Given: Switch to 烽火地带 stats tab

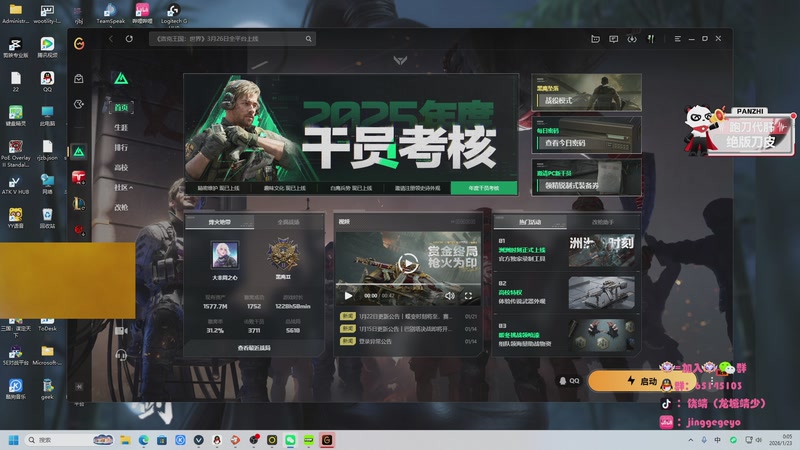Looking at the screenshot, I should tap(220, 222).
